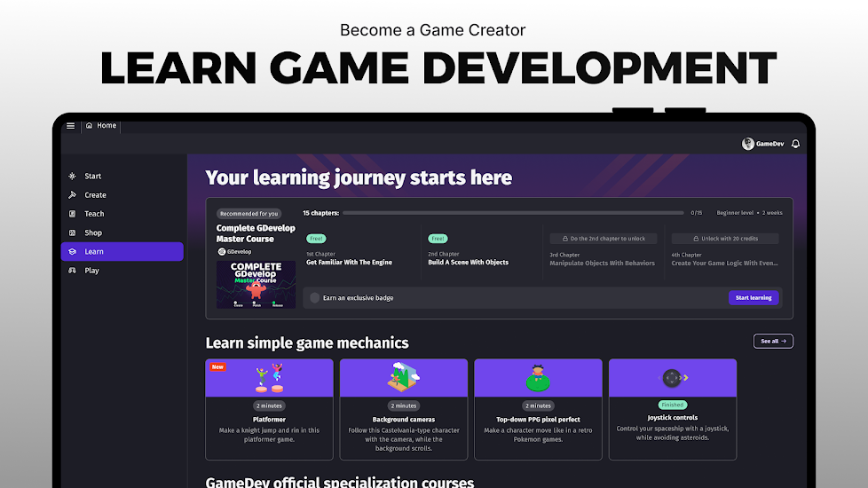Click the Platformer jumping characters image

click(269, 378)
